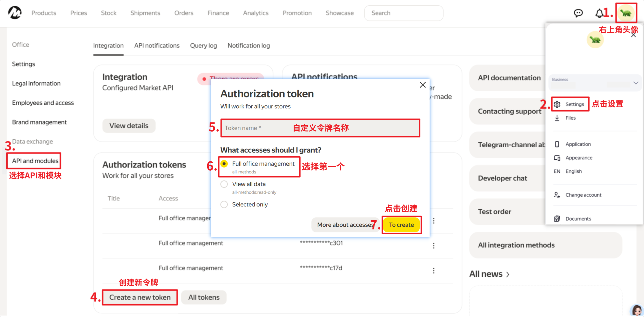Switch to the API notifications tab

[x=157, y=46]
